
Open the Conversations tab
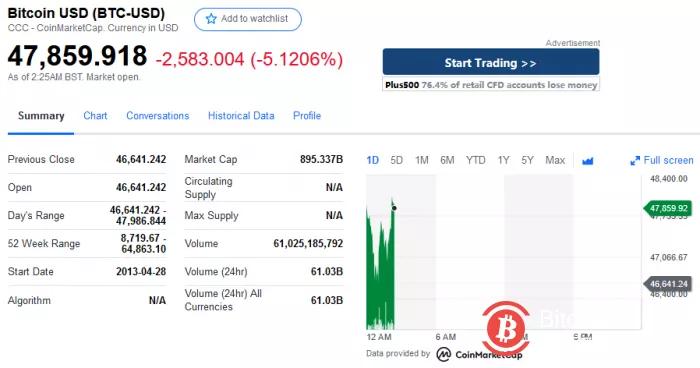[158, 116]
